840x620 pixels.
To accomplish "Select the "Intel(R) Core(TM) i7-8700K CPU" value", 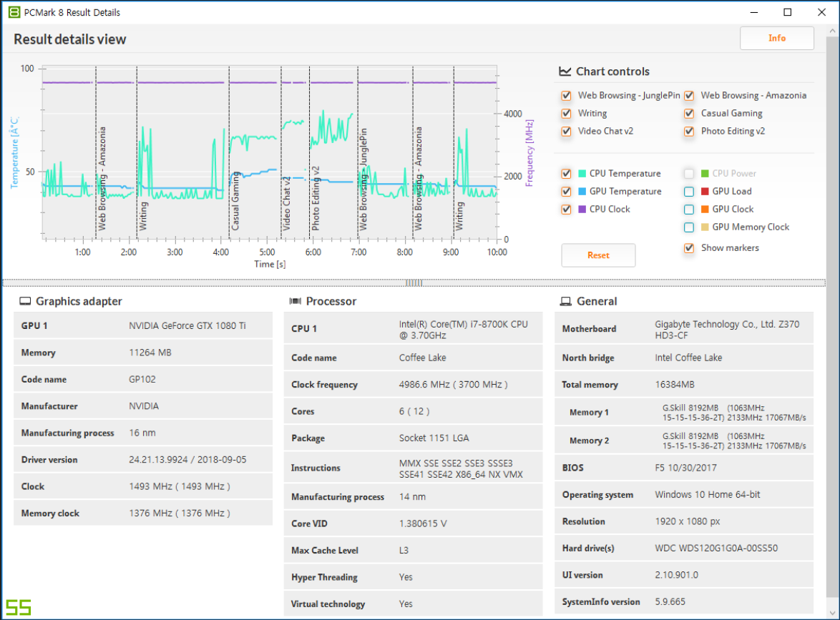I will pyautogui.click(x=464, y=324).
